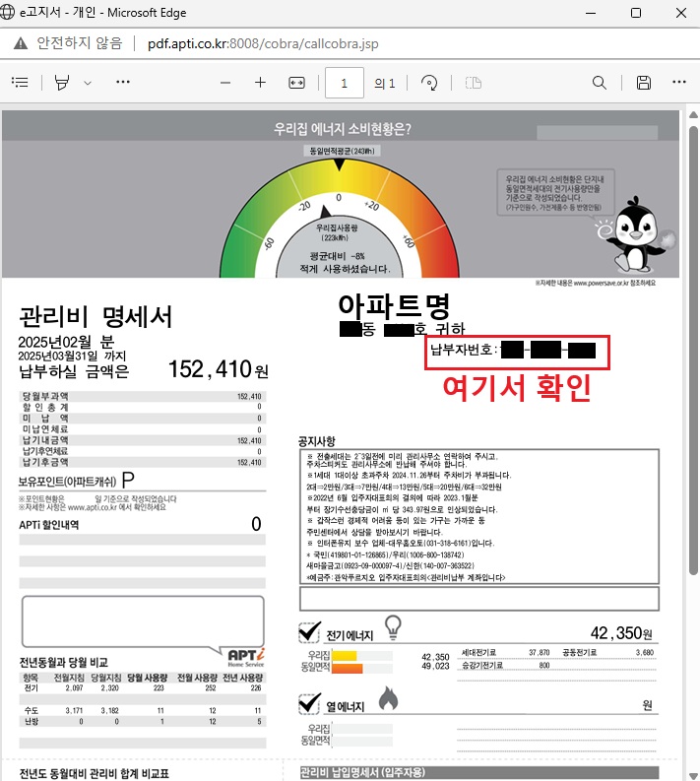
Task: Click the scrollbar up arrow
Action: coord(693,114)
